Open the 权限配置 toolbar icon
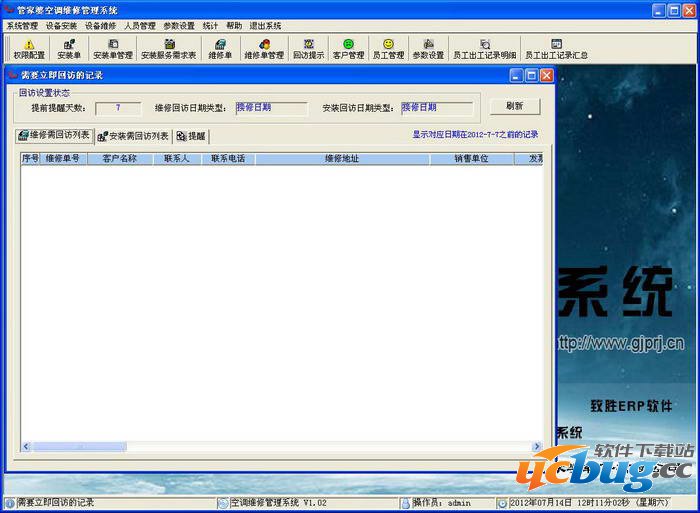Image resolution: width=700 pixels, height=513 pixels. [x=29, y=49]
